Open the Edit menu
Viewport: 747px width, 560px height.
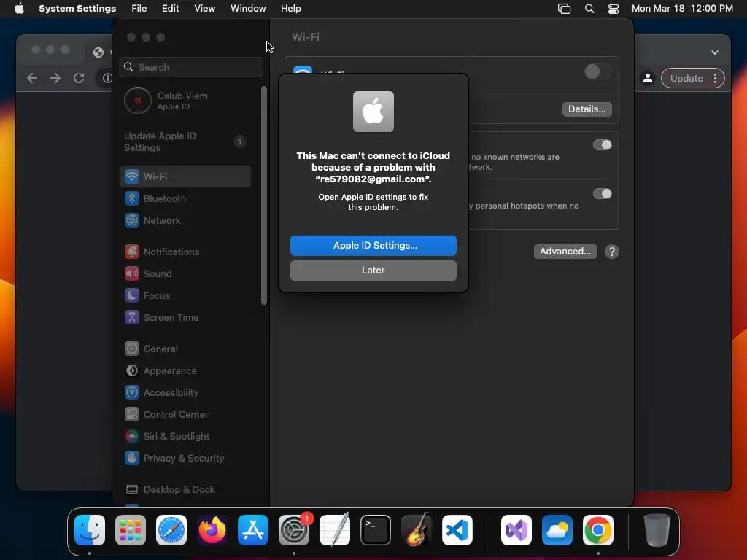coord(170,9)
